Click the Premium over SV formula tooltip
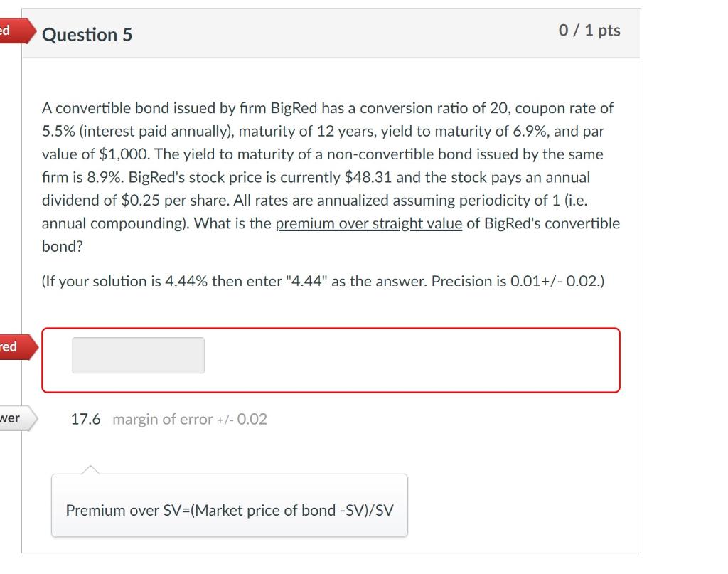This screenshot has width=728, height=574. [x=229, y=510]
